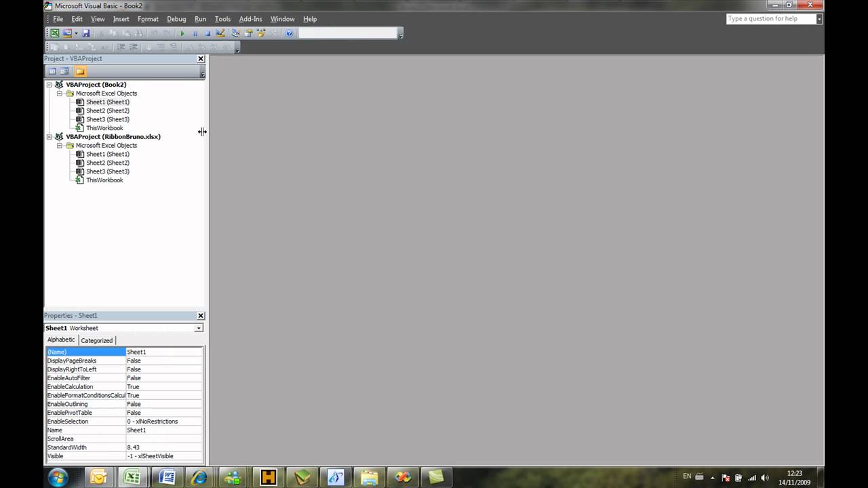Run macro with green play icon
868x488 pixels.
(182, 33)
